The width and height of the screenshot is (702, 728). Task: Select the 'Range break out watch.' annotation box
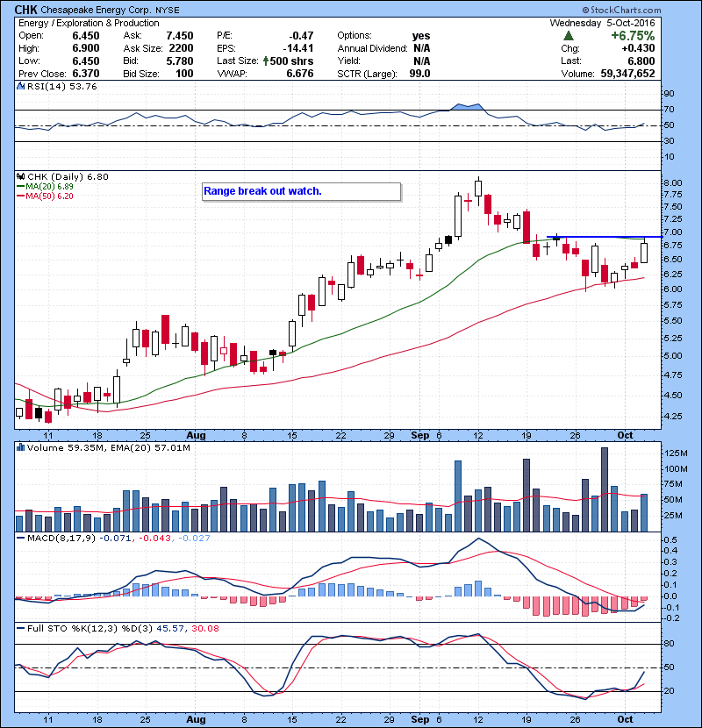click(x=301, y=191)
